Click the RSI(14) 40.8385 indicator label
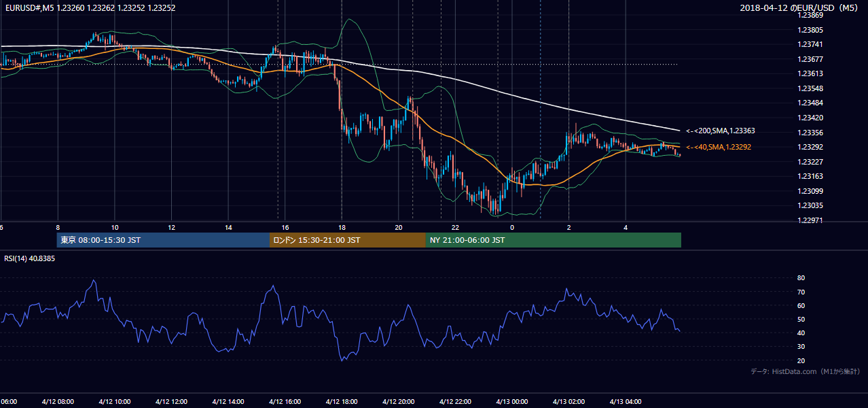Image resolution: width=868 pixels, height=408 pixels. (x=30, y=258)
